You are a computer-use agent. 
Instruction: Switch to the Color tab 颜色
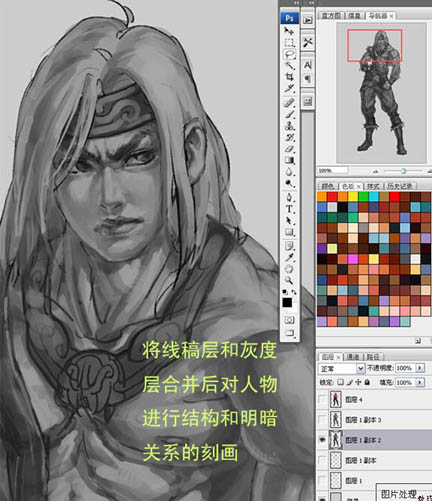pos(328,186)
